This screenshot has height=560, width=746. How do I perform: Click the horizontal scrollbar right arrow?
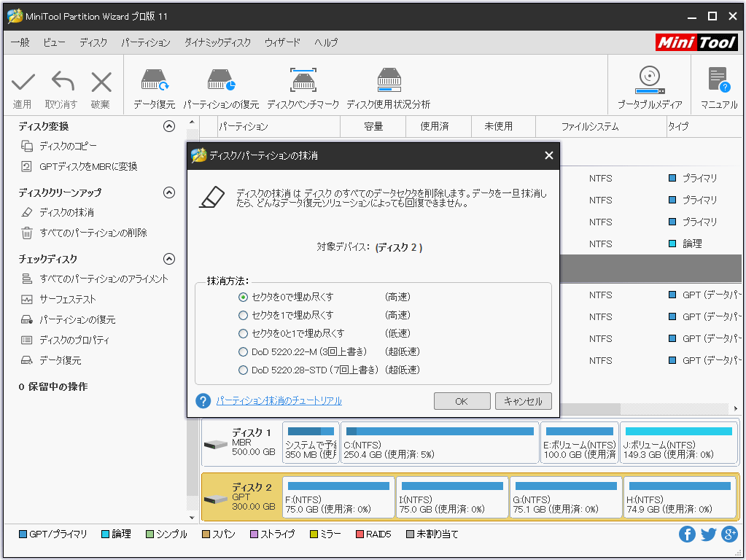[736, 409]
